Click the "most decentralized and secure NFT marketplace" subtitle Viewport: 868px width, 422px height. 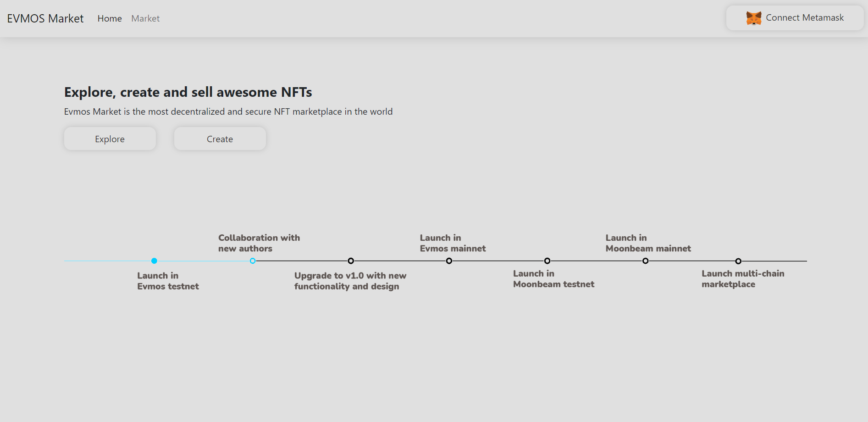pos(228,111)
